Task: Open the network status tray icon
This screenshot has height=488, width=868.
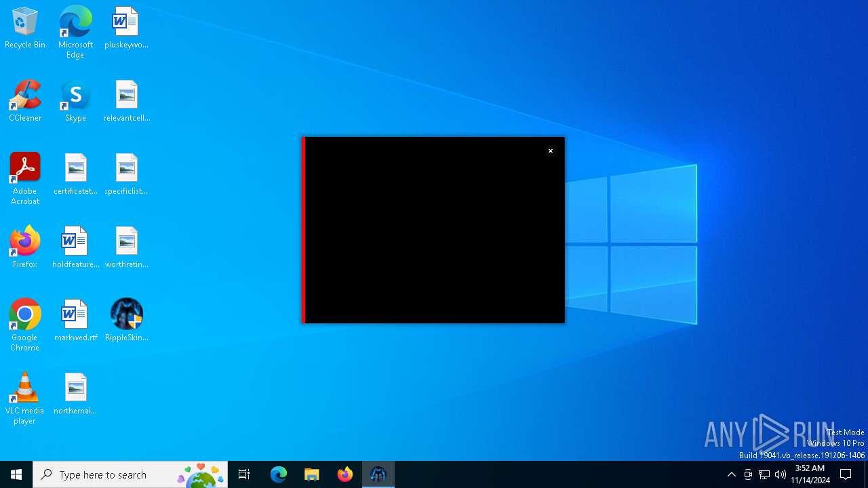Action: tap(764, 474)
